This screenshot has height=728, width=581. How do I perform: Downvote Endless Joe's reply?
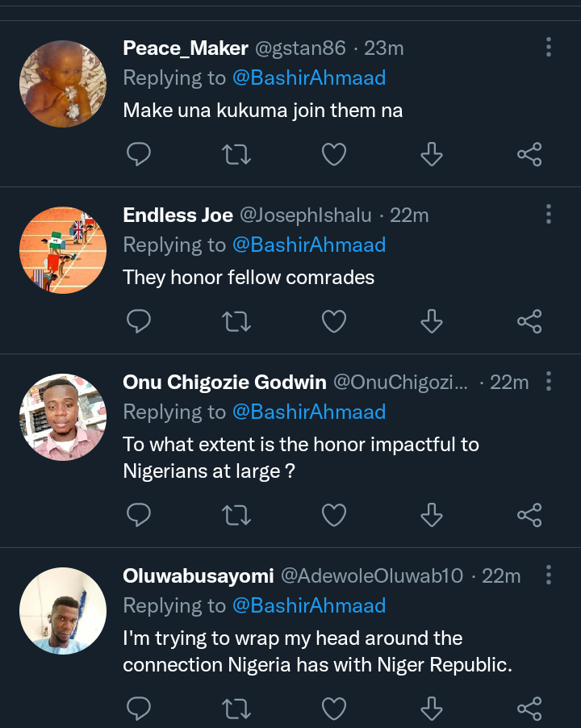(x=432, y=321)
